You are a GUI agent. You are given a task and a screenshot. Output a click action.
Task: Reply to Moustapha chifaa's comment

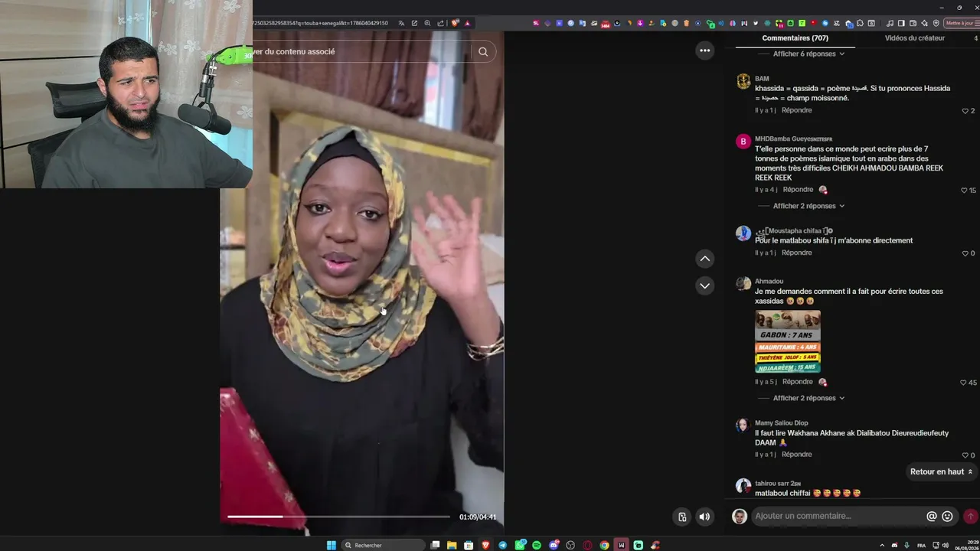pyautogui.click(x=796, y=253)
